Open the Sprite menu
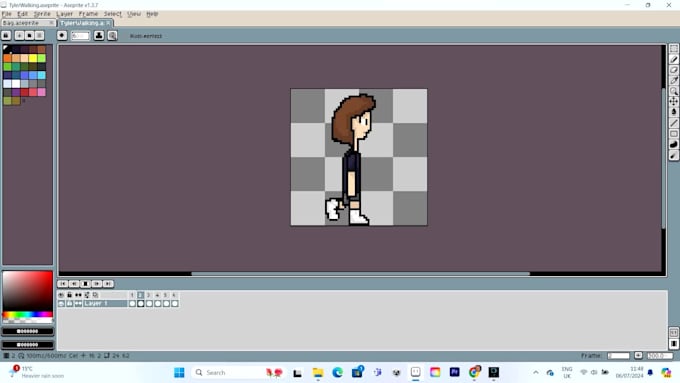Screen dimensions: 680x383 pos(42,14)
